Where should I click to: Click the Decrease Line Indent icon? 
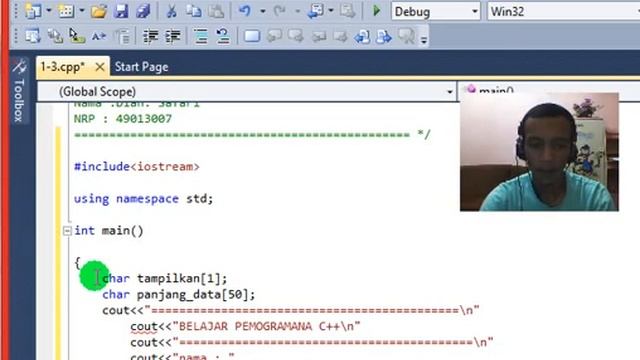(x=150, y=37)
